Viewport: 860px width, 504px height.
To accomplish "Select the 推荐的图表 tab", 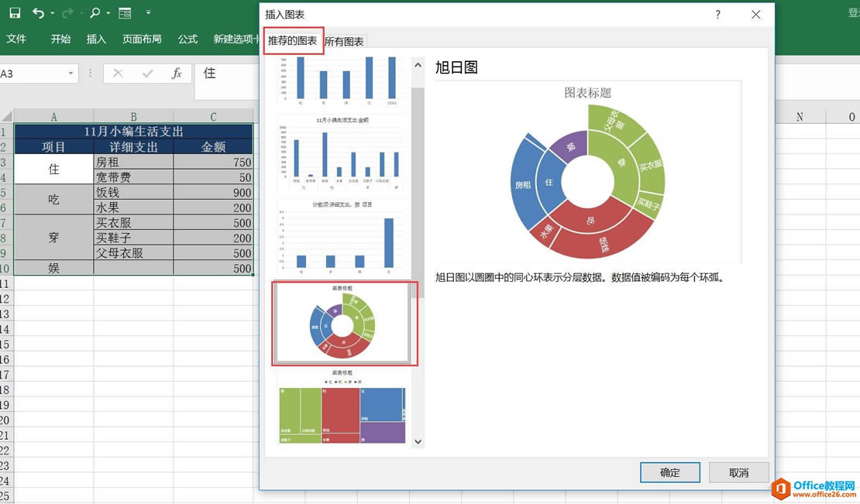I will 293,41.
